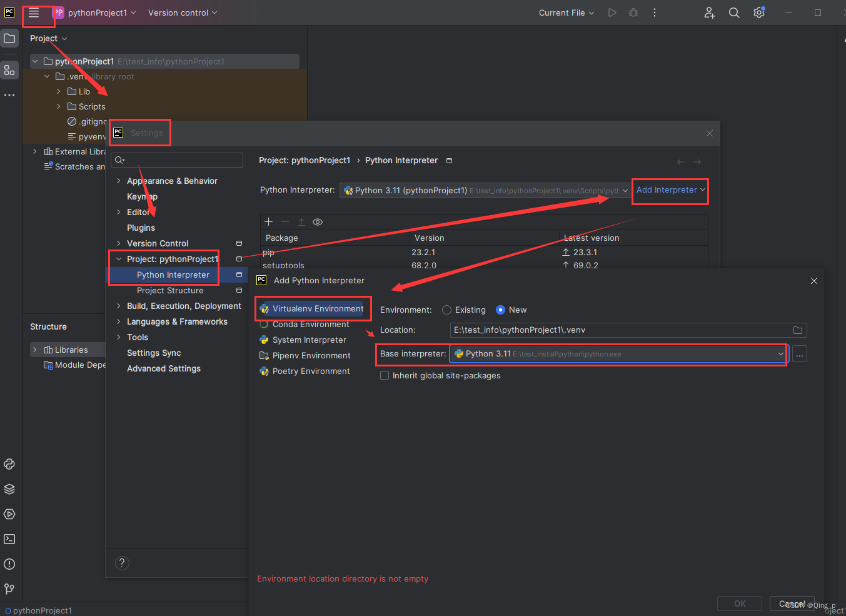Enable Inherit global site-packages checkbox
Viewport: 846px width, 616px height.
click(x=385, y=376)
